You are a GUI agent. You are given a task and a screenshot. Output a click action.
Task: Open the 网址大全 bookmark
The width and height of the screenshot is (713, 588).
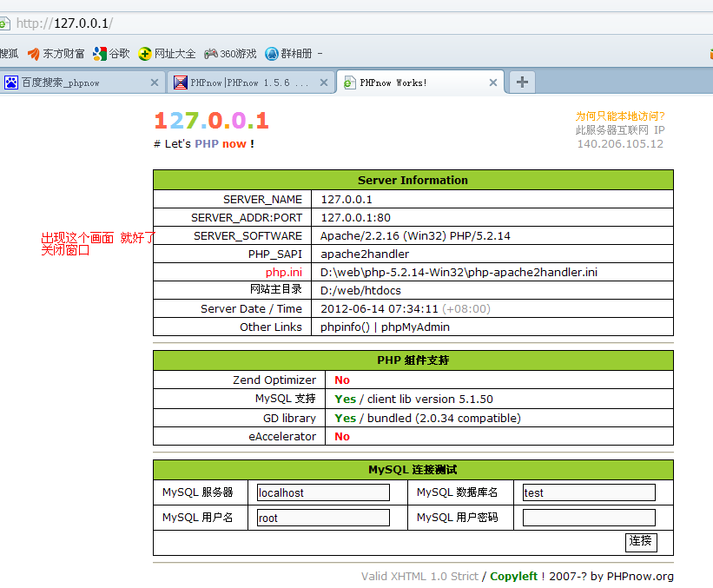[x=167, y=54]
